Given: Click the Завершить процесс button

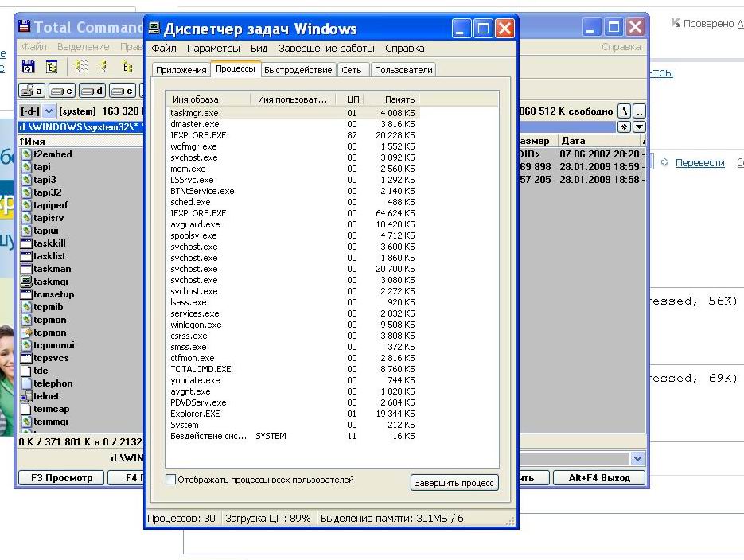Looking at the screenshot, I should coord(454,483).
